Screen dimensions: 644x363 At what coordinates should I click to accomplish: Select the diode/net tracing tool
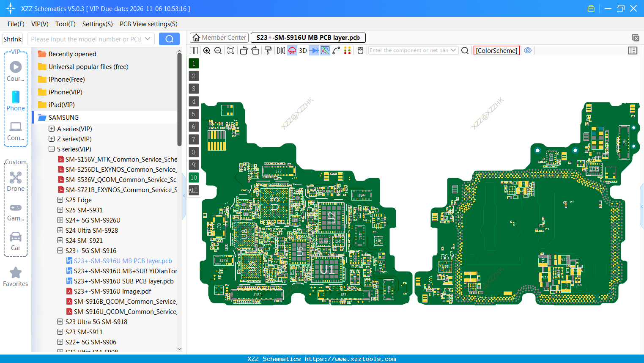tap(313, 50)
